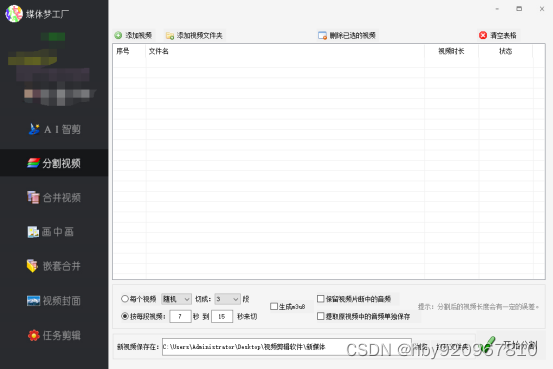Click the red 清空表格 icon

pos(483,35)
